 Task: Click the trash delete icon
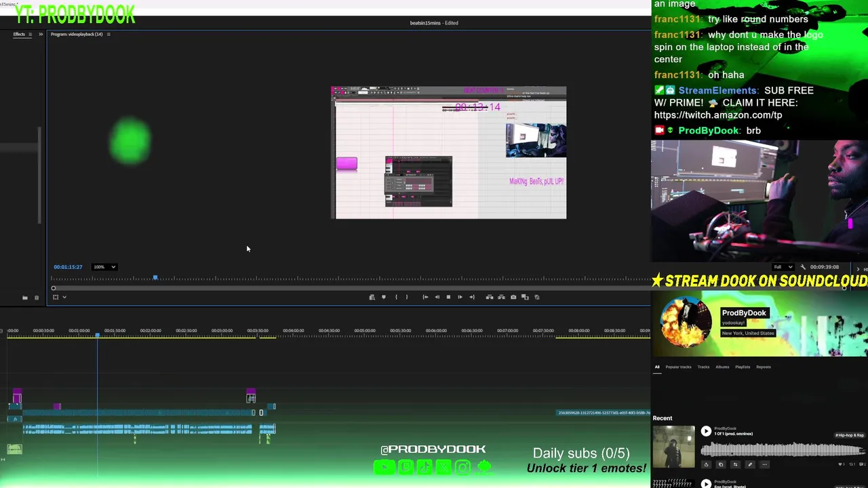pyautogui.click(x=37, y=298)
